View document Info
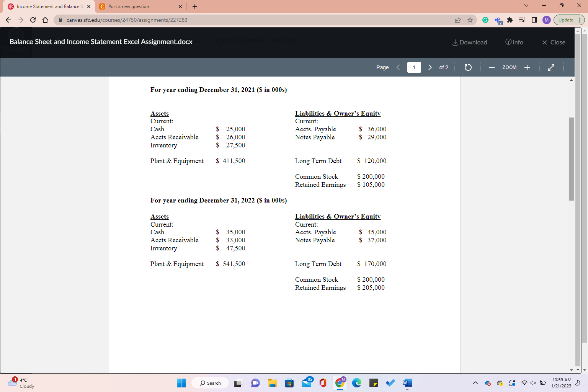 pyautogui.click(x=514, y=42)
